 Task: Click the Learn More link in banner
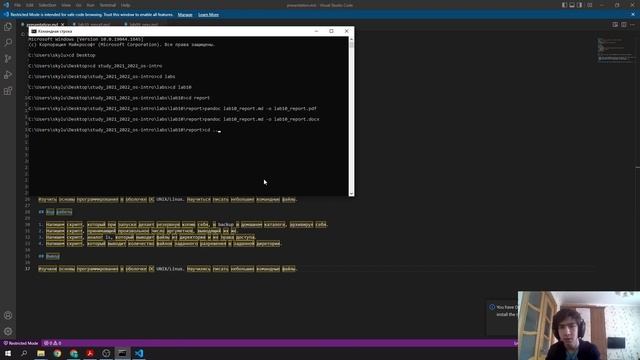(x=208, y=15)
